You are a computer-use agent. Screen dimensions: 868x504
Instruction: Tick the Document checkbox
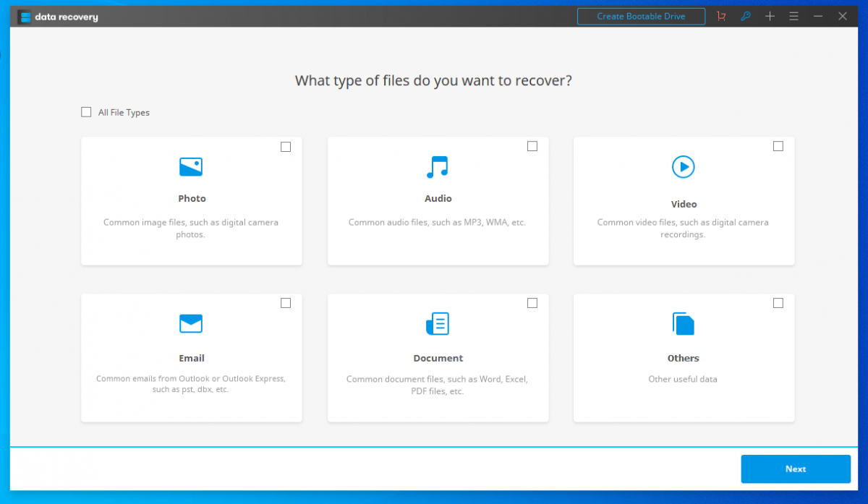tap(532, 303)
